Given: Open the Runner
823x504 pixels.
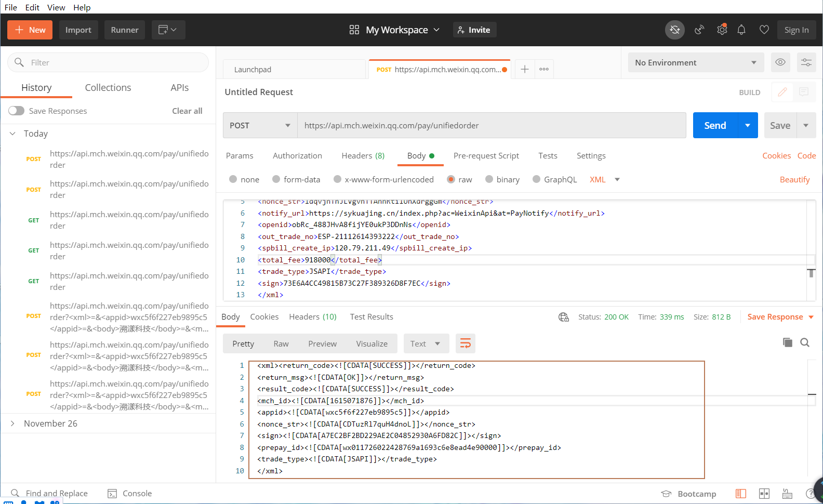Looking at the screenshot, I should (x=125, y=30).
